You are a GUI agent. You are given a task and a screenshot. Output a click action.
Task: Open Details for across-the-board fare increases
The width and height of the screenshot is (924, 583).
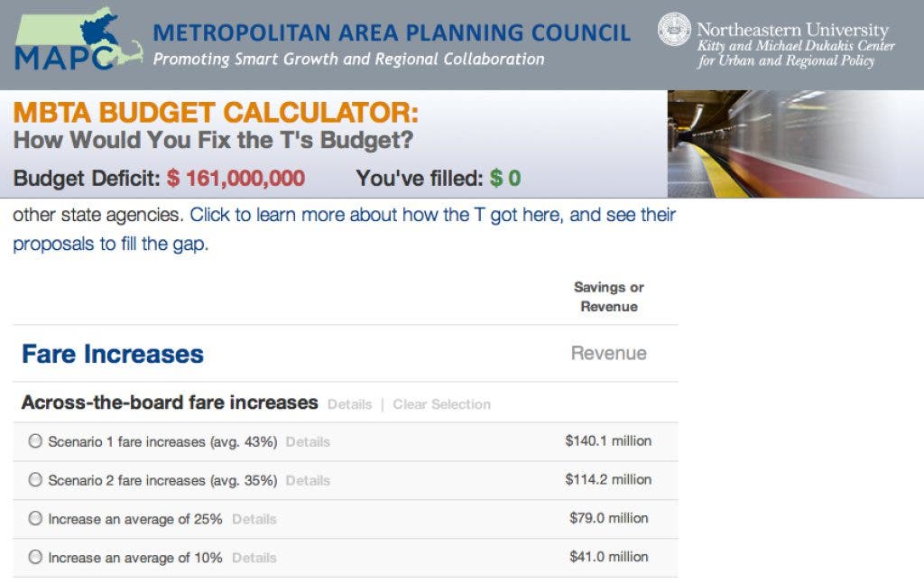pos(349,404)
